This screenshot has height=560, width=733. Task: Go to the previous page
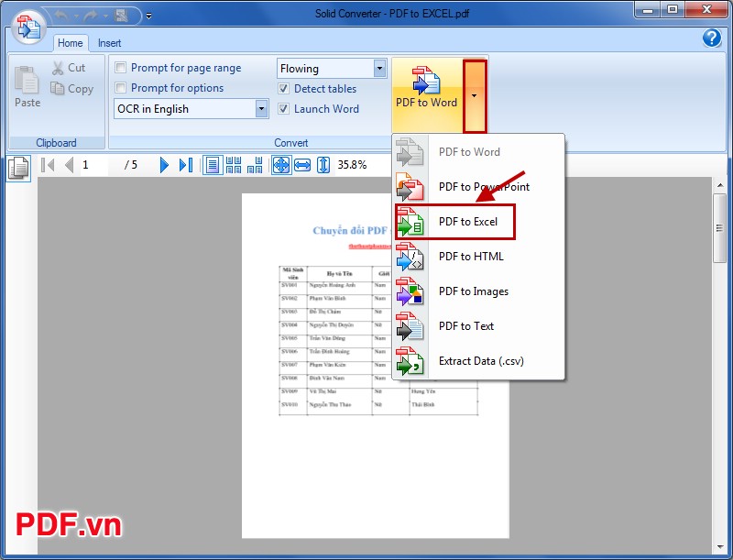[70, 165]
